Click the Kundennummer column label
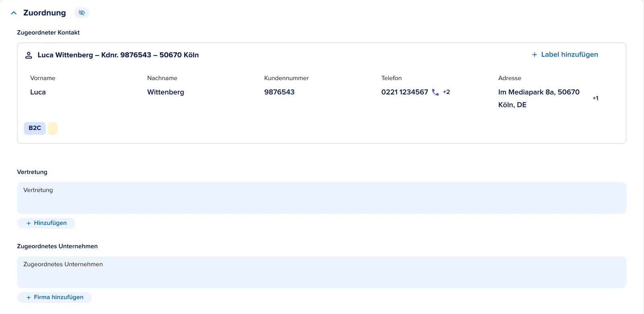The height and width of the screenshot is (314, 644). pyautogui.click(x=286, y=78)
